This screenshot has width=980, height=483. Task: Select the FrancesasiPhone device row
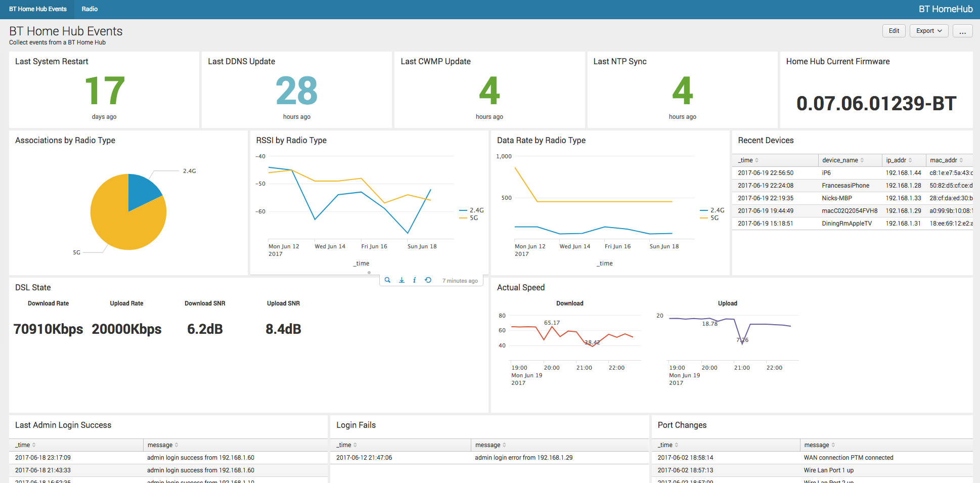[x=845, y=186]
